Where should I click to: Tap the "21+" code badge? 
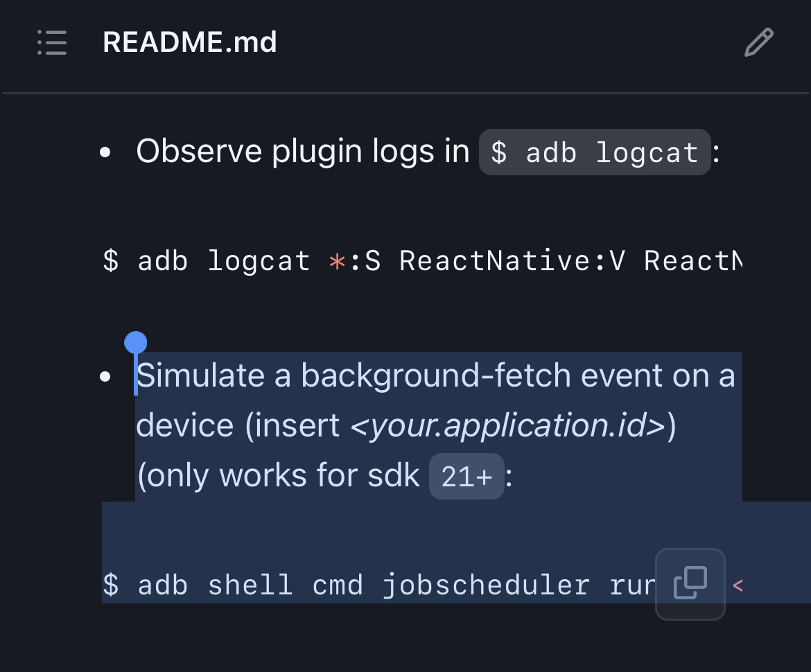coord(466,476)
